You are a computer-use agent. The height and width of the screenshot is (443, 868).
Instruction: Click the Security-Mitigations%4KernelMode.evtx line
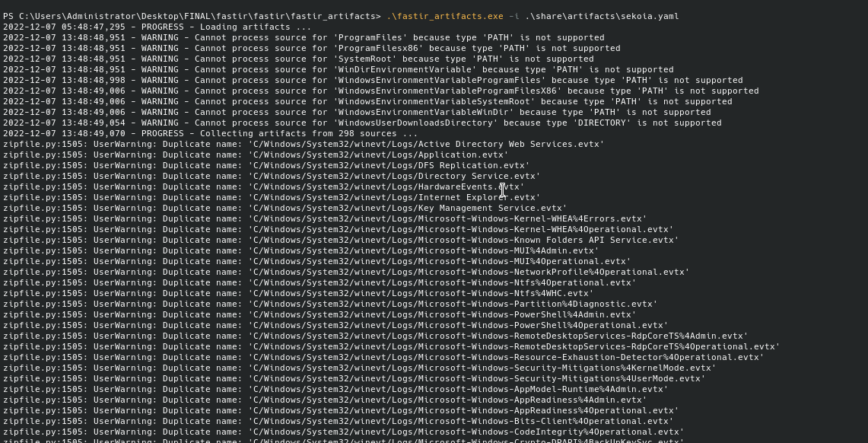(359, 368)
